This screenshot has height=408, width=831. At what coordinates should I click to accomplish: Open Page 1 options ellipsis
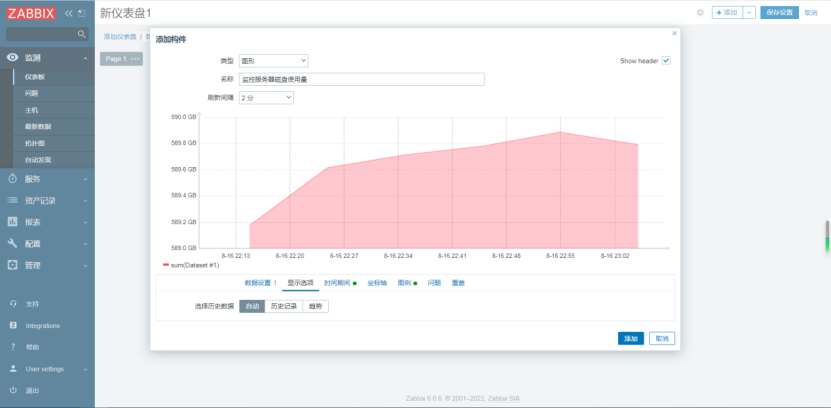135,59
